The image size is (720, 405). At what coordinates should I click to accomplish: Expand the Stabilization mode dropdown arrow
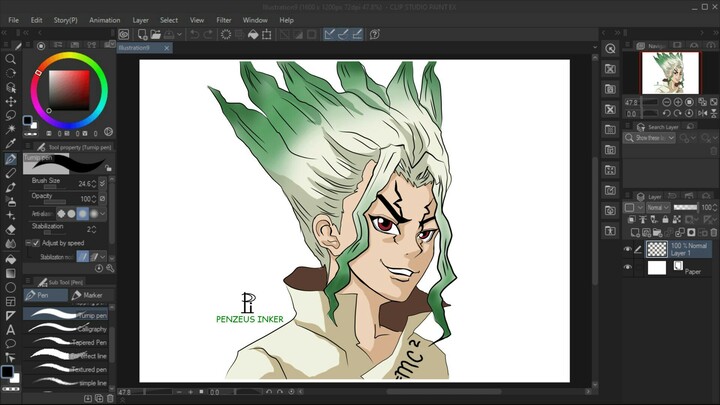(103, 257)
